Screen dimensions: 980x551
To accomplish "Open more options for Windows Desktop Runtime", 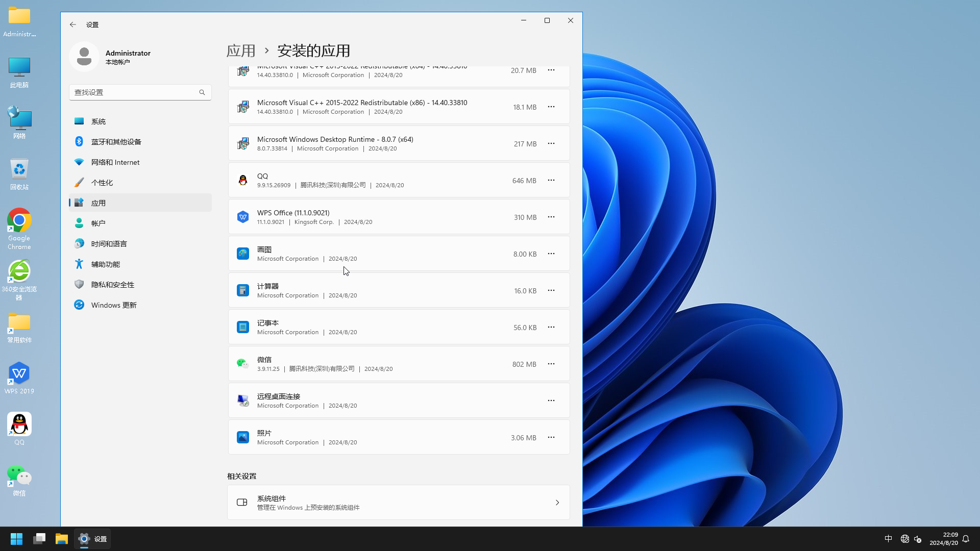I will [x=551, y=143].
